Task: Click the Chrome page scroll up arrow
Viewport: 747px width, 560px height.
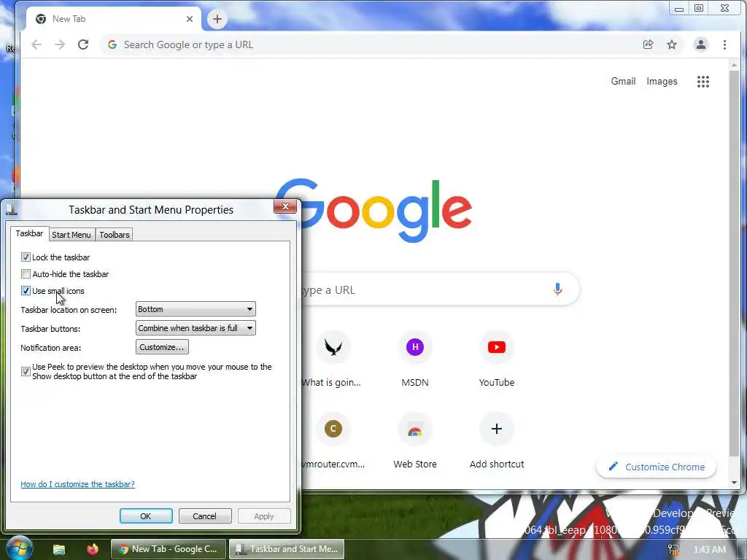Action: [x=734, y=65]
